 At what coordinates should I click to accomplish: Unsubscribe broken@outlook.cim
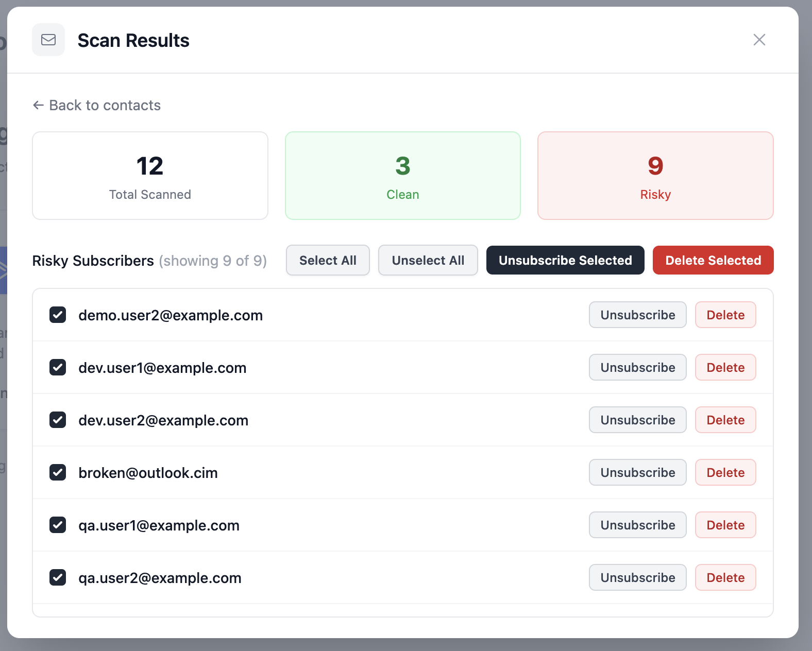point(638,472)
